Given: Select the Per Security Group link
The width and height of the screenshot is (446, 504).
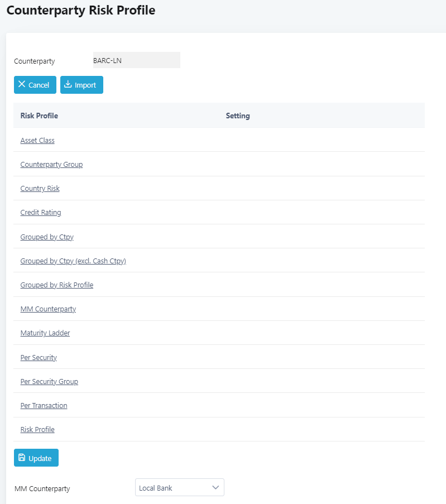Looking at the screenshot, I should [x=49, y=382].
